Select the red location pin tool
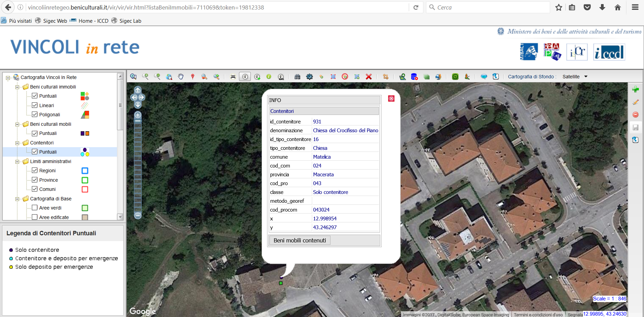This screenshot has width=644, height=317. [193, 77]
